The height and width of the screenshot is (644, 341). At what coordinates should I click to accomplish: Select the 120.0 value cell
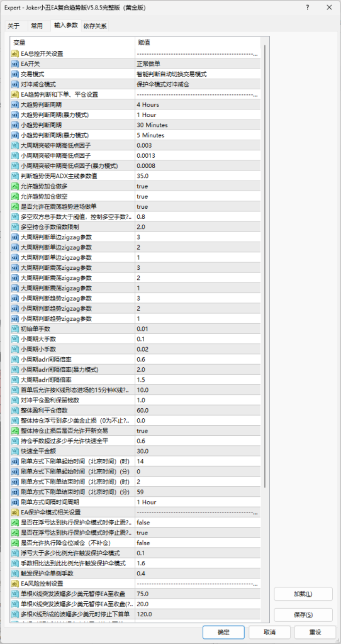(x=197, y=614)
